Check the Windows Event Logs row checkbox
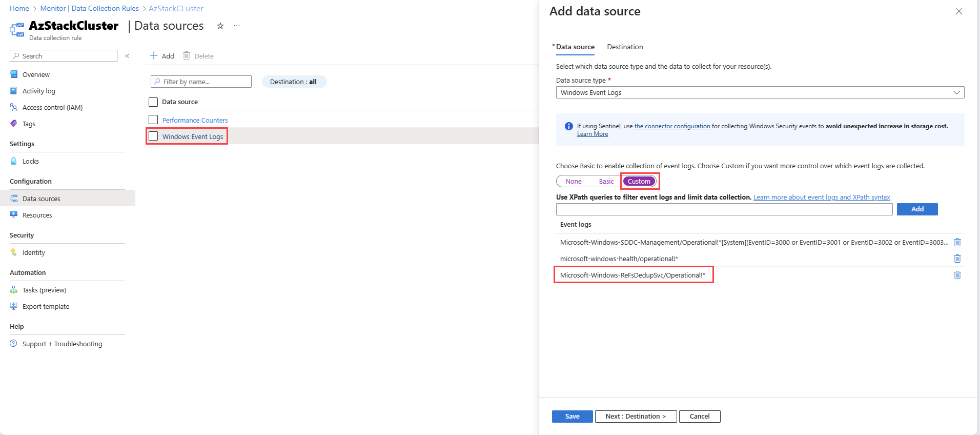Viewport: 980px width, 435px height. tap(153, 136)
